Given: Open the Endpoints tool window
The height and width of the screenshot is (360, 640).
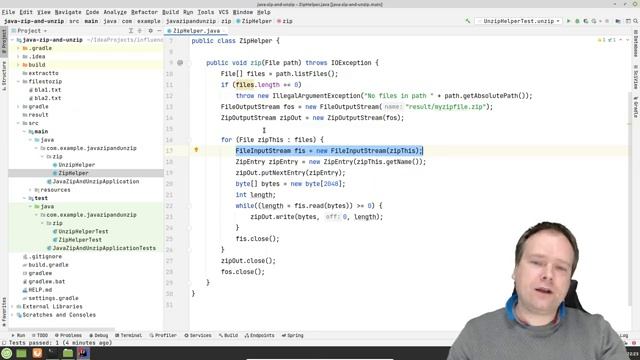Looking at the screenshot, I should [260, 336].
